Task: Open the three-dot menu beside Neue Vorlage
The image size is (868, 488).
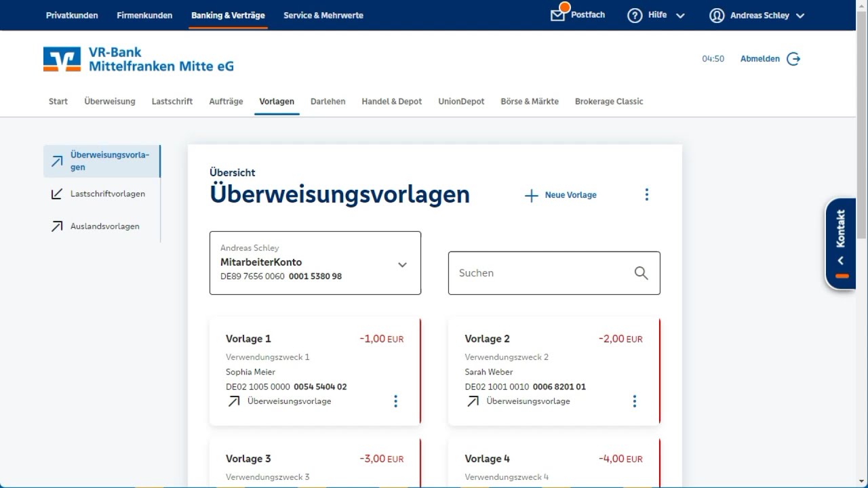Action: coord(646,195)
